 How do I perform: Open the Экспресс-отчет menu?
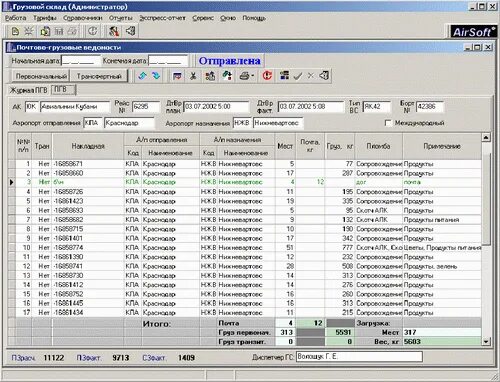coord(162,18)
